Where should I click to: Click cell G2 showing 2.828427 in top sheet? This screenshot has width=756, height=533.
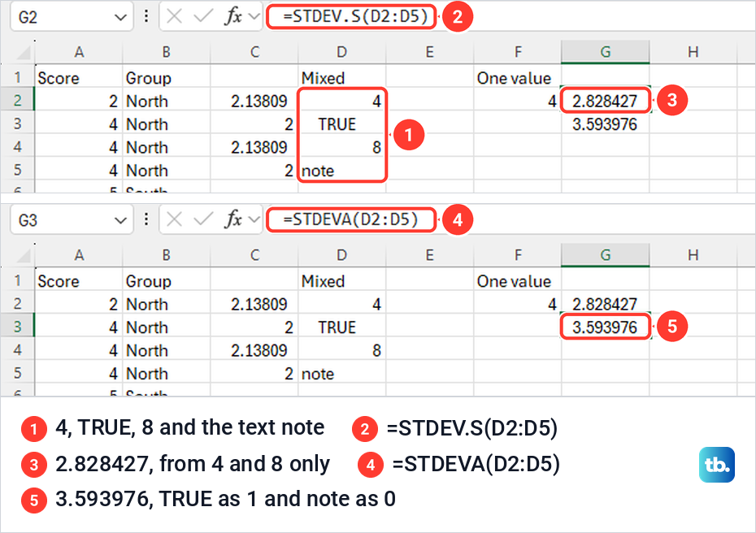click(605, 101)
